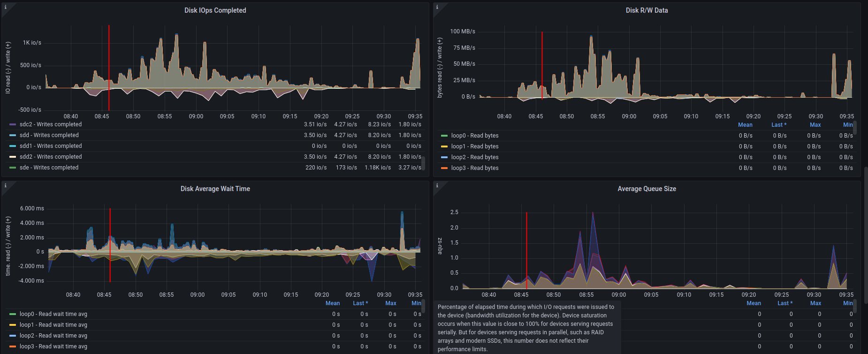Click the green color swatch beside sde Writes completed
Screen dimensions: 868x354
(x=13, y=168)
